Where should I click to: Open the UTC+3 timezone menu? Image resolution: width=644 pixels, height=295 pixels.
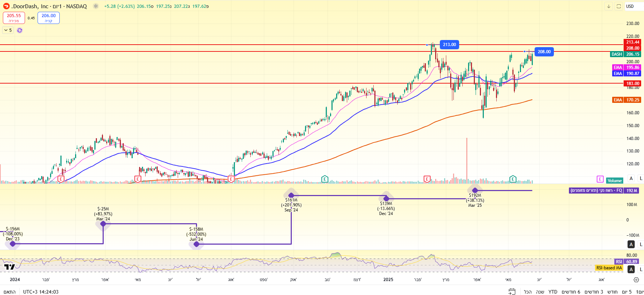click(x=41, y=292)
